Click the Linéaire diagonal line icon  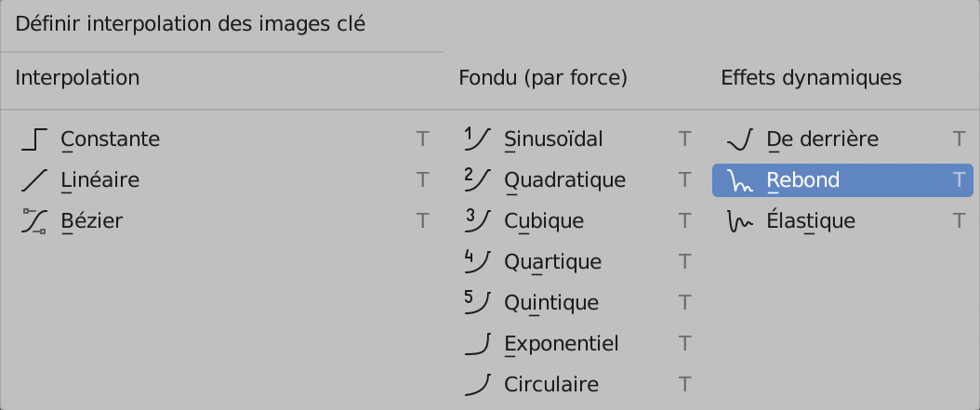point(34,180)
